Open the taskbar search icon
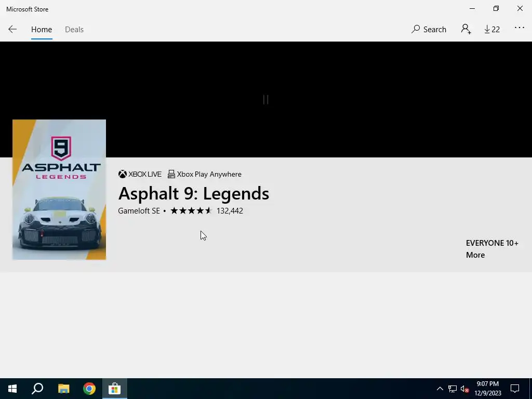 coord(37,389)
